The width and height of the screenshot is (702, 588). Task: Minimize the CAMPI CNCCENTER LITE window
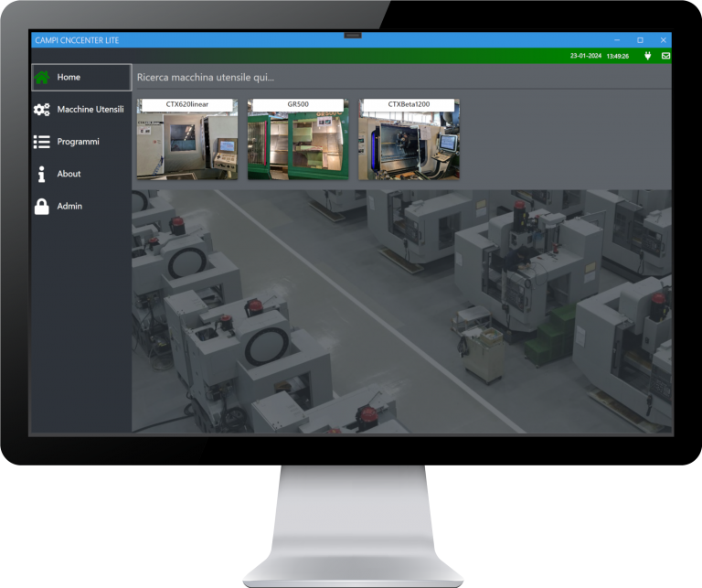click(617, 40)
